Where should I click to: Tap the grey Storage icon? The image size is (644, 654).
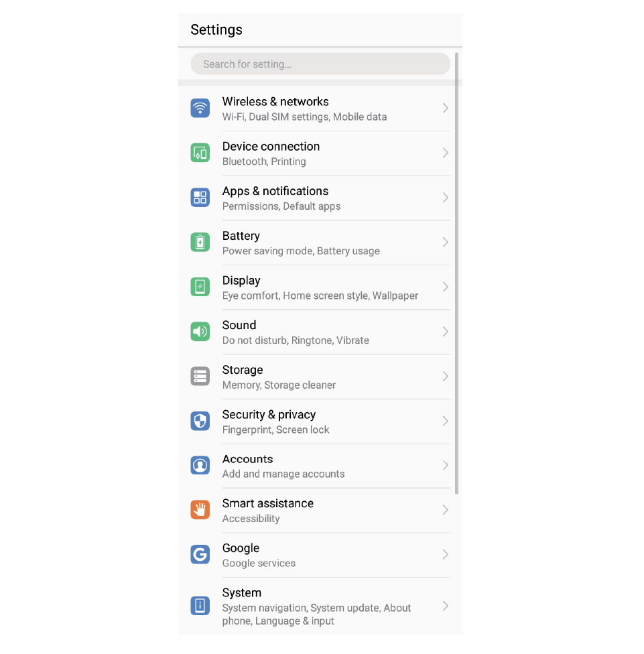point(200,376)
